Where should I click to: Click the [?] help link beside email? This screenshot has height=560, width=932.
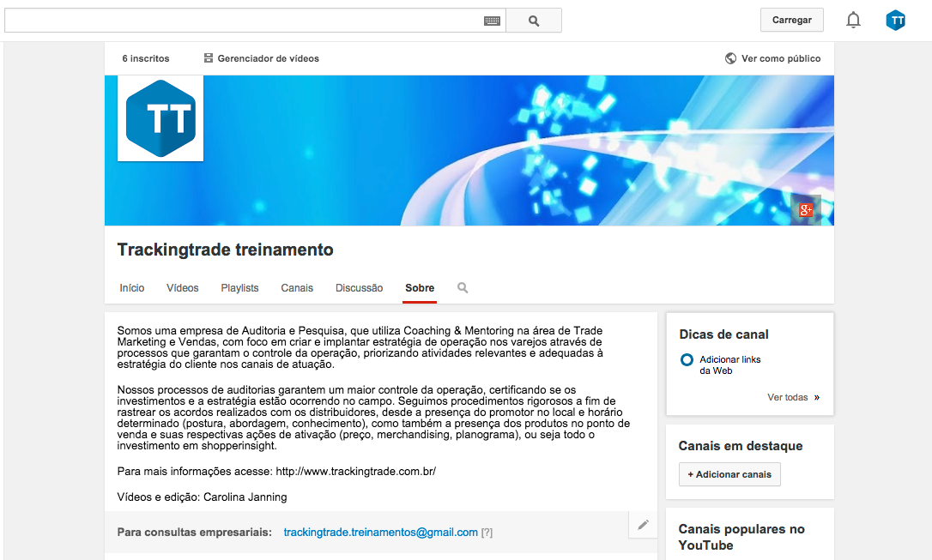point(487,533)
